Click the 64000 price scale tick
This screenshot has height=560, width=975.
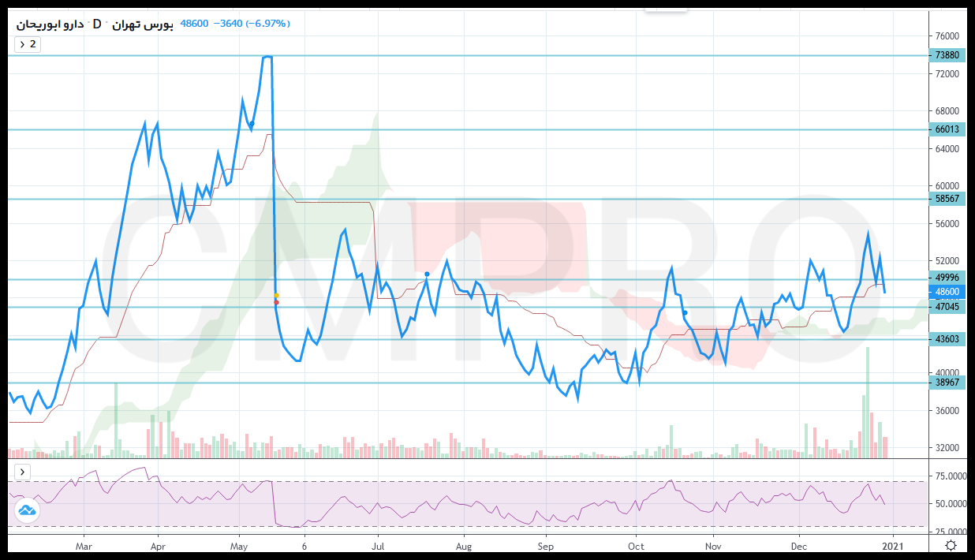coord(947,149)
